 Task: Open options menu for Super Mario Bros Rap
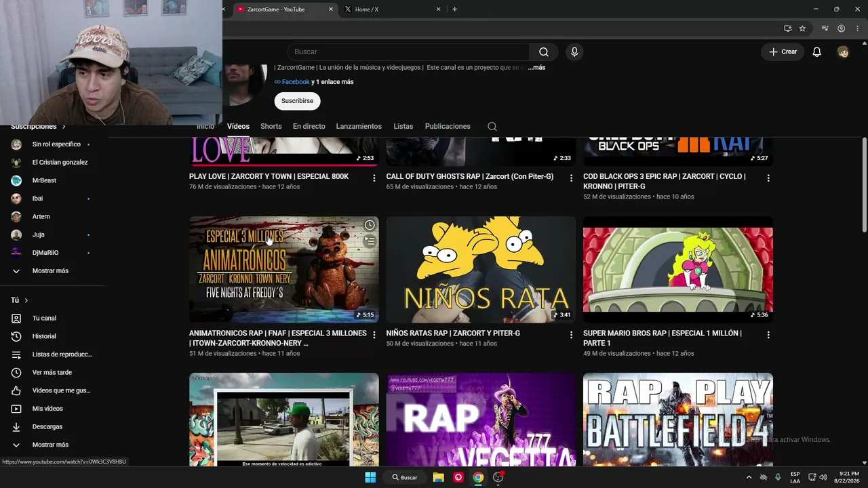click(768, 335)
